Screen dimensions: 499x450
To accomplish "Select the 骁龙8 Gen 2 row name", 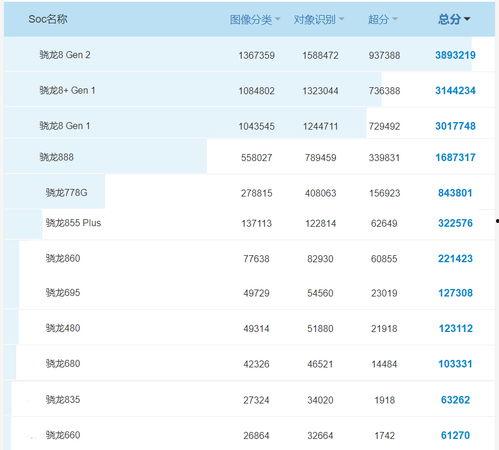I will (x=65, y=55).
